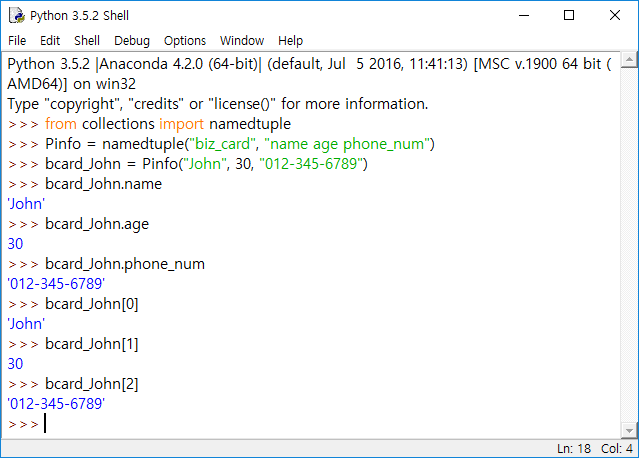The width and height of the screenshot is (639, 458).
Task: Open the Debug menu
Action: (x=132, y=41)
